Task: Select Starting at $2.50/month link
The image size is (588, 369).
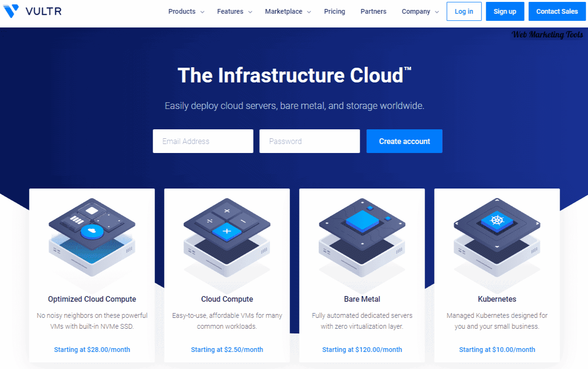Action: coord(227,350)
